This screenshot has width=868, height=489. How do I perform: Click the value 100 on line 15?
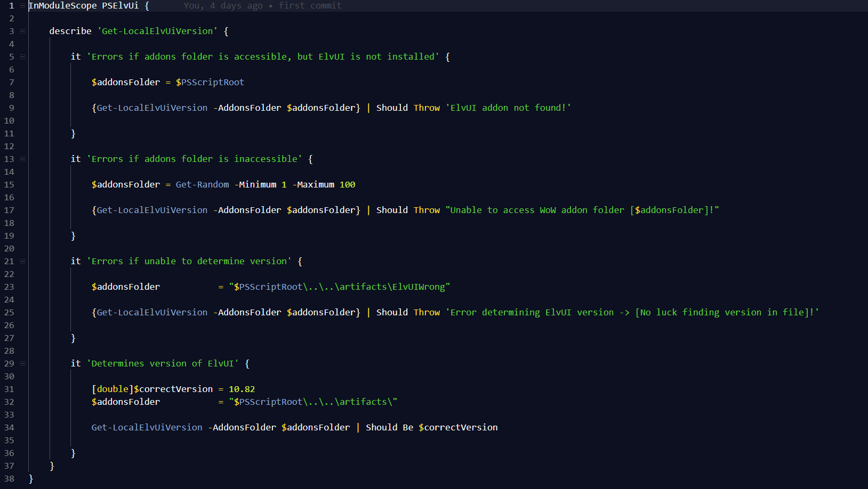point(348,184)
